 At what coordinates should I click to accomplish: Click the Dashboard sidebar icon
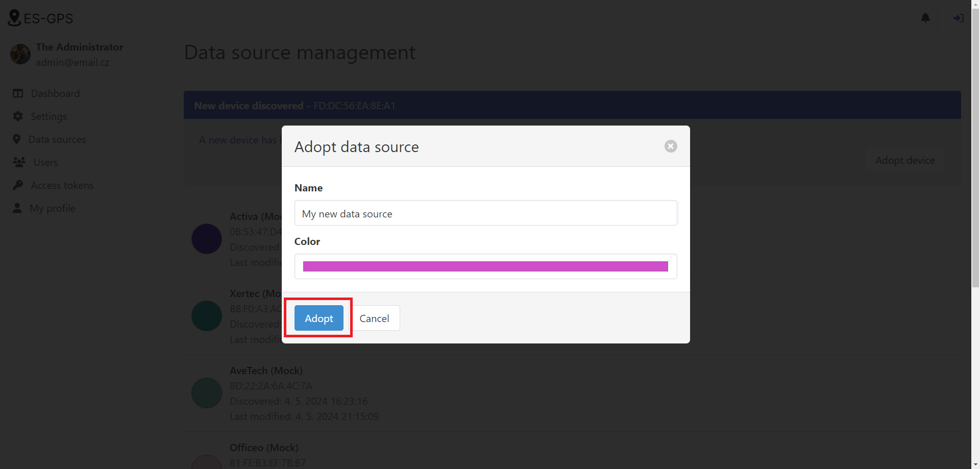coord(18,93)
